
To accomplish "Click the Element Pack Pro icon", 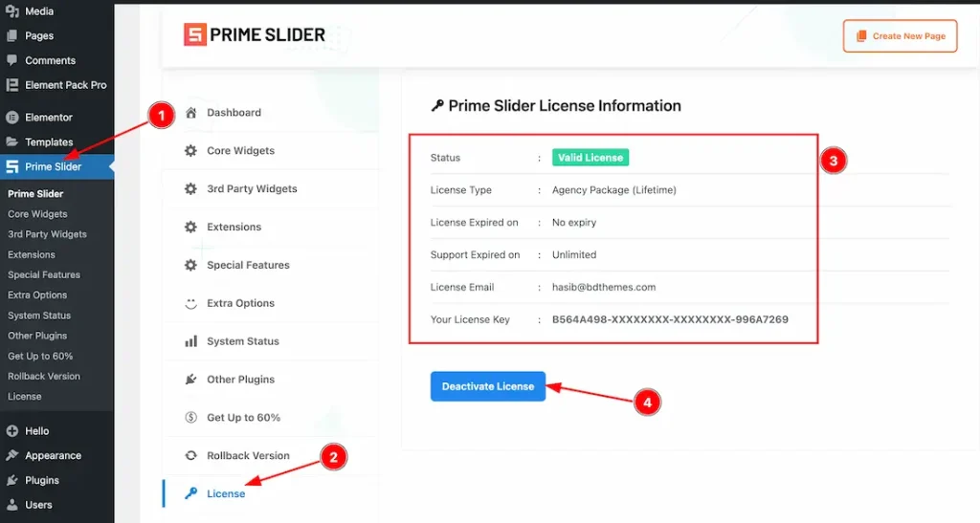I will pos(11,85).
